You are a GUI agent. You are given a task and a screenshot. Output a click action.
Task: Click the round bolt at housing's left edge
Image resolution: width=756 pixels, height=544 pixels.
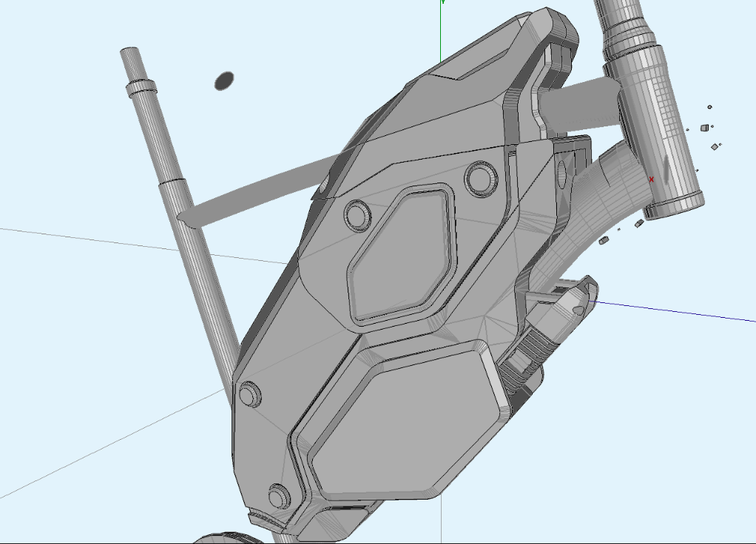[250, 394]
